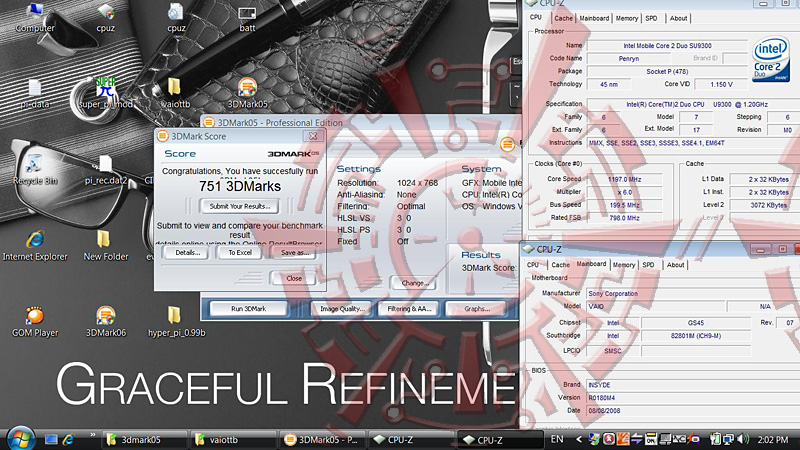Image resolution: width=800 pixels, height=450 pixels.
Task: Open Filtering & AA... button
Action: 409,309
